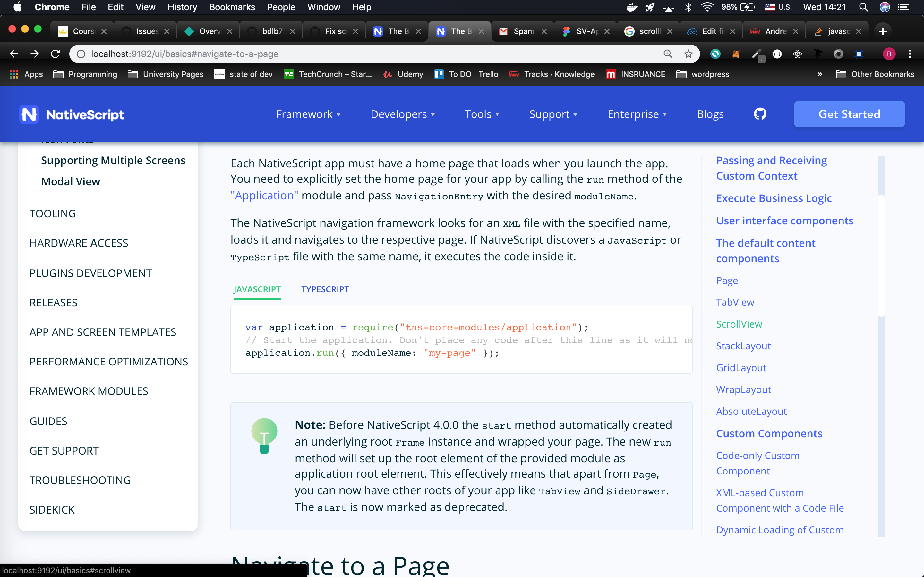Select the JAVASCRIPT code tab

click(x=257, y=289)
